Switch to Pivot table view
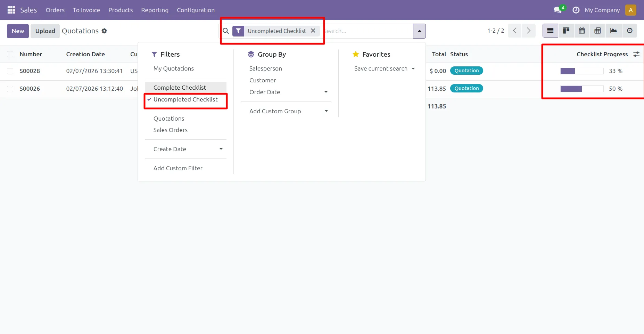This screenshot has width=644, height=334. point(597,31)
